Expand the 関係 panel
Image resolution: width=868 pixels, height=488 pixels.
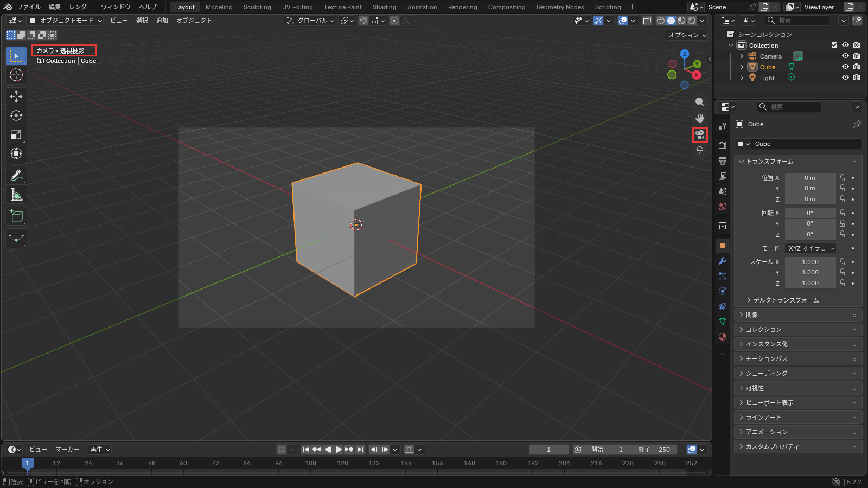click(798, 315)
